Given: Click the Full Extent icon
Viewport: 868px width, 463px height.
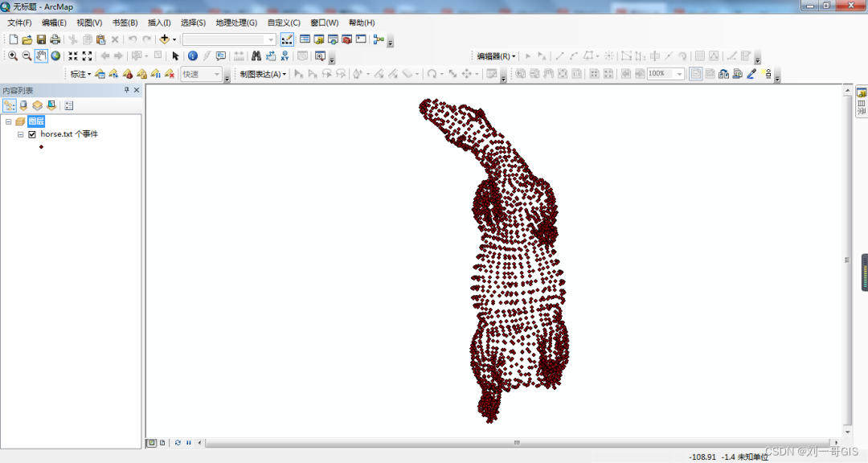Looking at the screenshot, I should (55, 55).
